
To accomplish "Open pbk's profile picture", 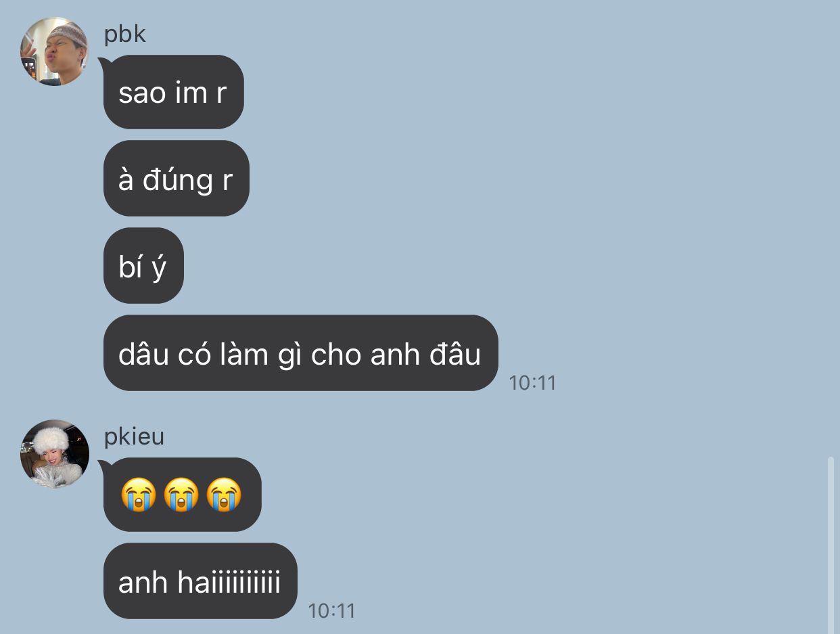I will 54,51.
